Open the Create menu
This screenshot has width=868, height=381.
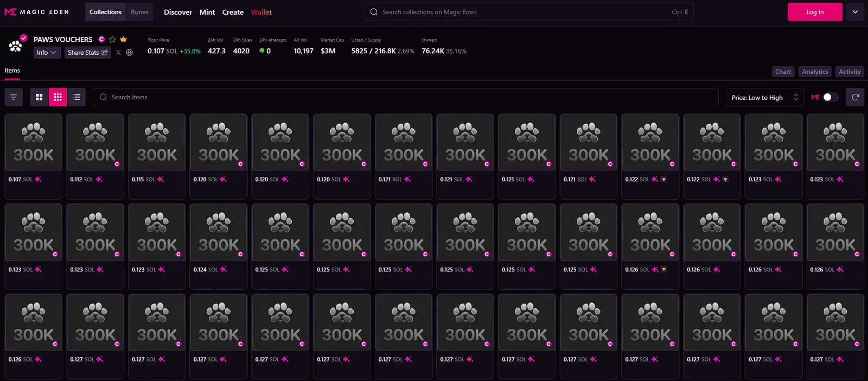[x=233, y=12]
